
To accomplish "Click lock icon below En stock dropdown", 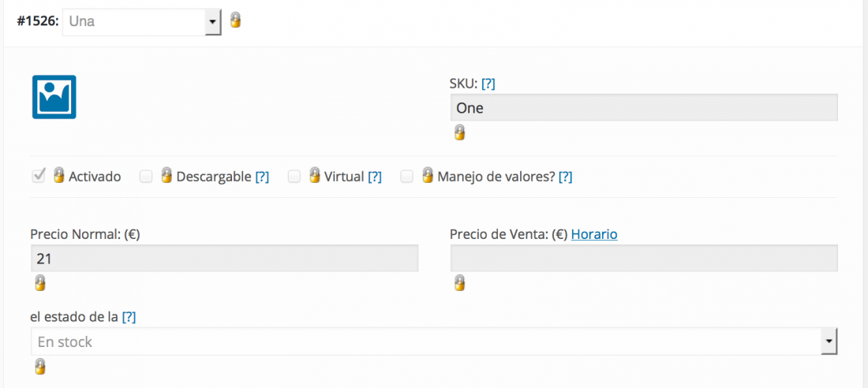I will pyautogui.click(x=40, y=367).
